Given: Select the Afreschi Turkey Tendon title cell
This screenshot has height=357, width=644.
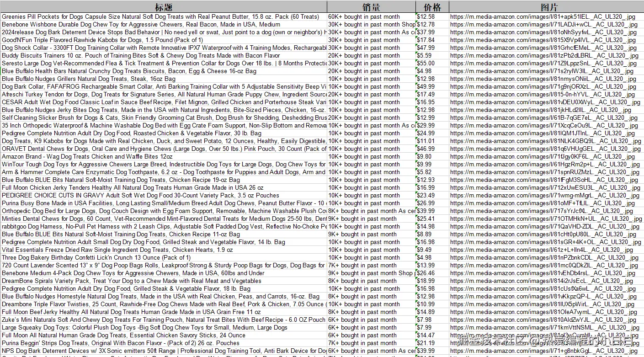Looking at the screenshot, I should click(x=164, y=95).
